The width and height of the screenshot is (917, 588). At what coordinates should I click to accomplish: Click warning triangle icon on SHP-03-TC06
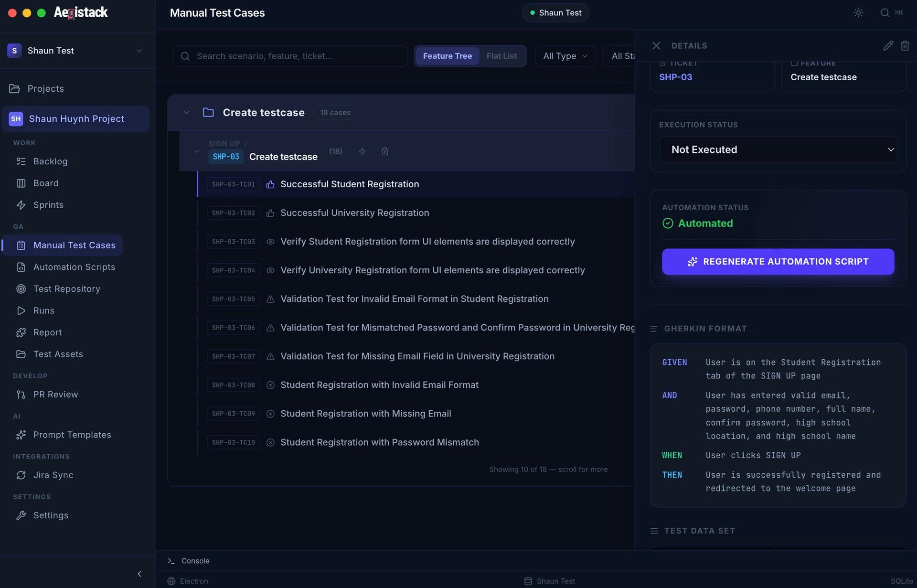(x=270, y=328)
